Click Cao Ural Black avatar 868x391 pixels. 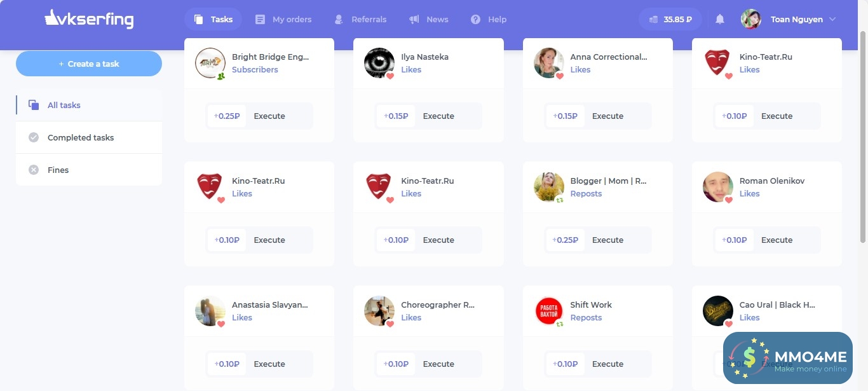(x=718, y=311)
